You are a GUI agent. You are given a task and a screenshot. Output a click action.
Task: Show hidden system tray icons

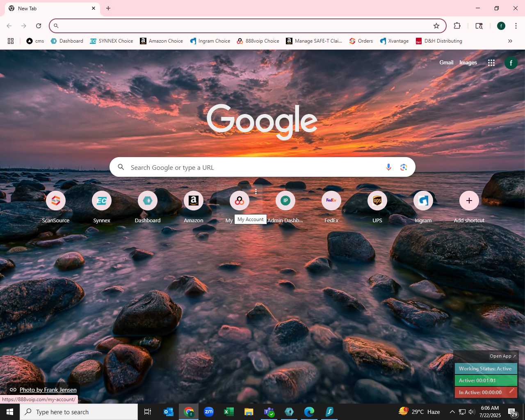tap(452, 412)
